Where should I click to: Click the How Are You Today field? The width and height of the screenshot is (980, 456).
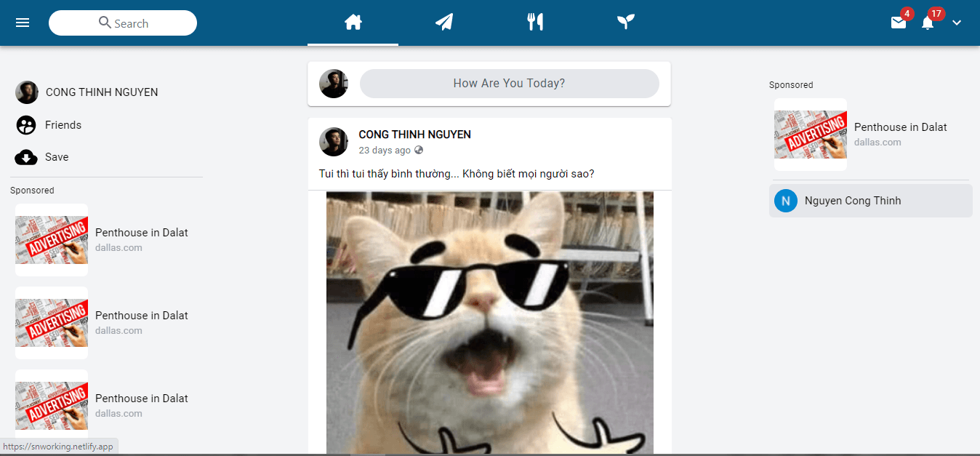(x=509, y=83)
